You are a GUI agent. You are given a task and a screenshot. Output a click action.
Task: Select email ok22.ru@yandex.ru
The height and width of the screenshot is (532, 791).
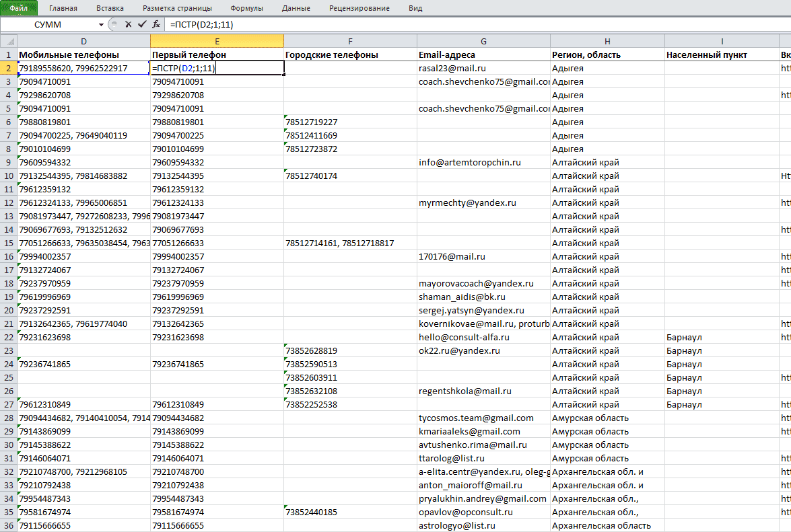tap(483, 350)
